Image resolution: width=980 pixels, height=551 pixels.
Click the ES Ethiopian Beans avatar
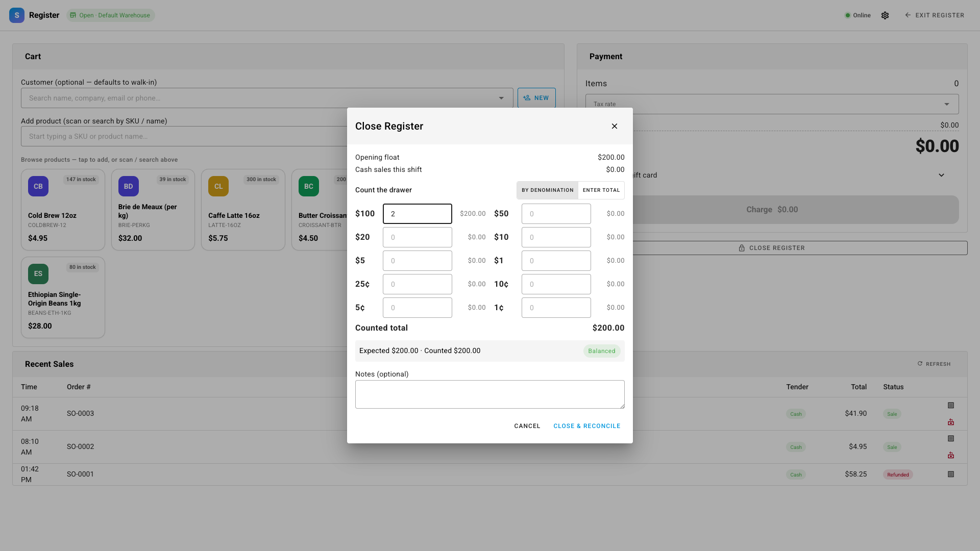coord(38,274)
